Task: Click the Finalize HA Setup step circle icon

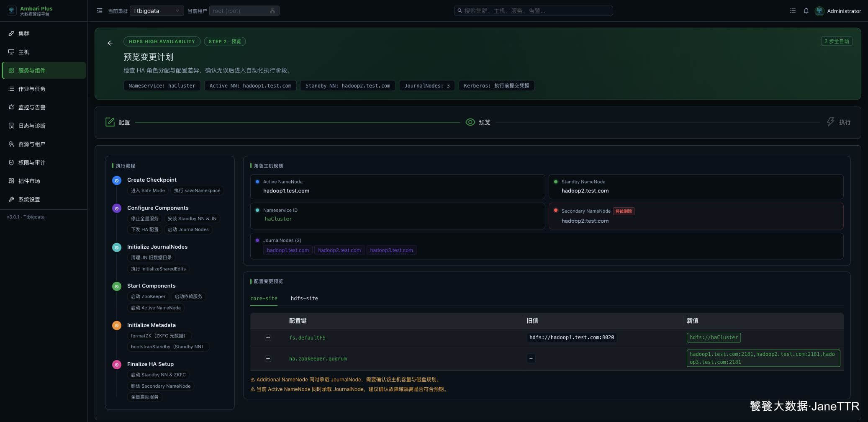Action: tap(117, 365)
